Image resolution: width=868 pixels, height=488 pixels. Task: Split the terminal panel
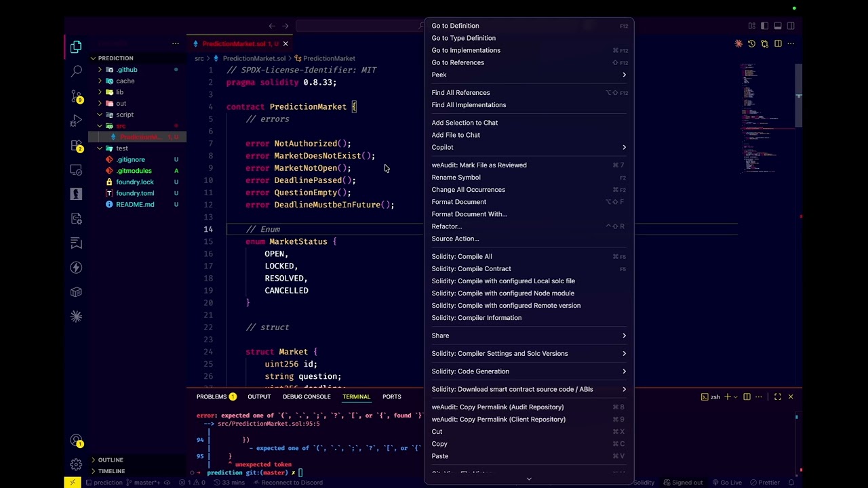pyautogui.click(x=747, y=396)
